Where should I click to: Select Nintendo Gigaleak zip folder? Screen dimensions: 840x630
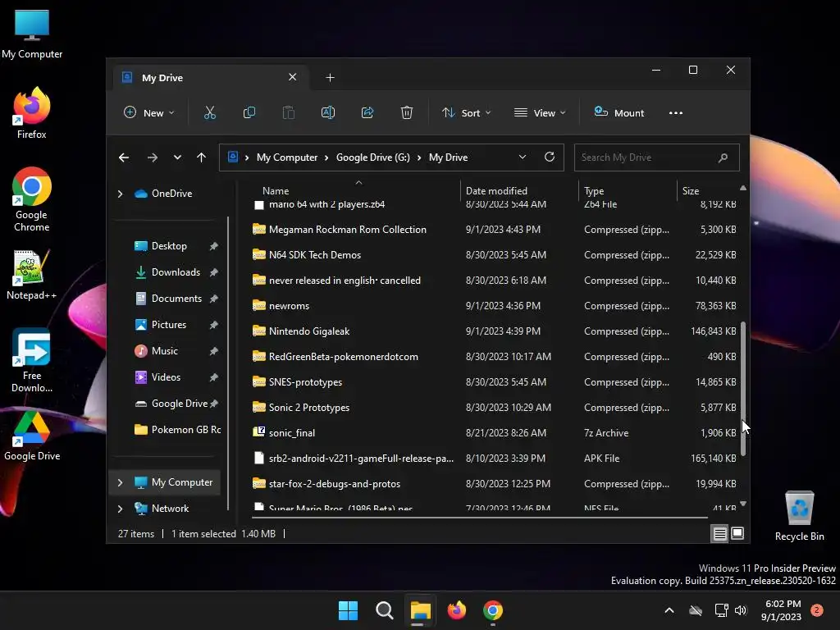pos(309,331)
